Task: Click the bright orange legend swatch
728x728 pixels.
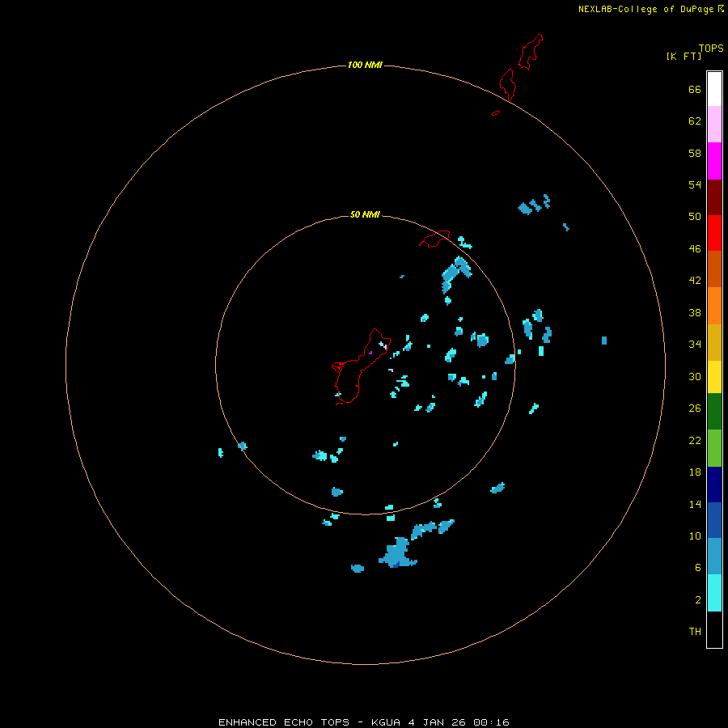Action: (x=714, y=306)
